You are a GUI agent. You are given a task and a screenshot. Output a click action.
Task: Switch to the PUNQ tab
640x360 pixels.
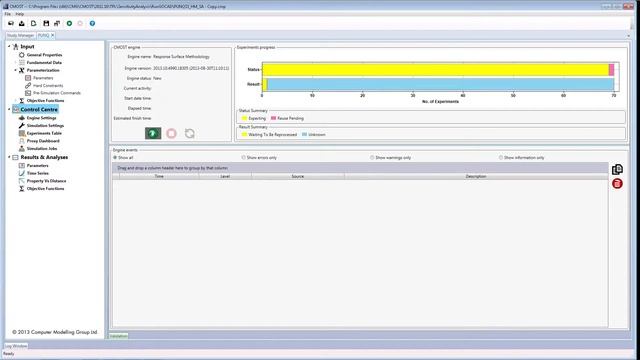point(43,36)
